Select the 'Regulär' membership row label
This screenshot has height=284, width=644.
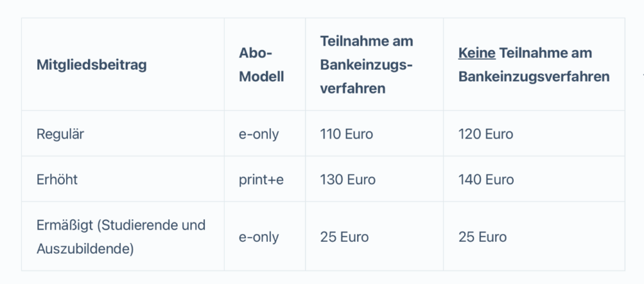(61, 134)
